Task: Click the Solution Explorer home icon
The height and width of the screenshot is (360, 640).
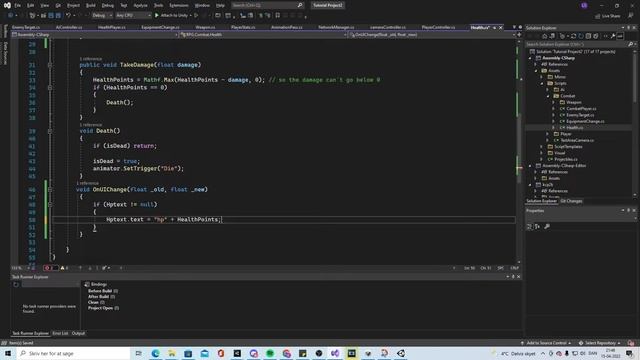Action: [544, 36]
